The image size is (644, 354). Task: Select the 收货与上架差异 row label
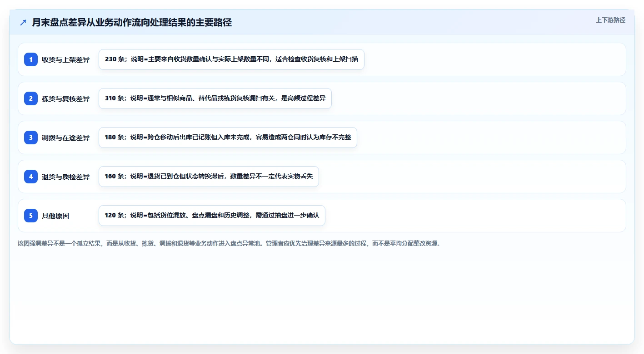(66, 59)
